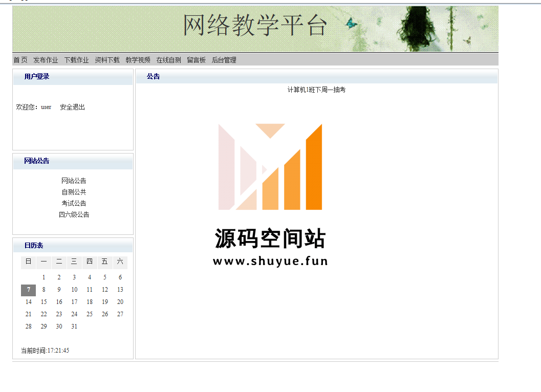Select day 6 in the calendar
The width and height of the screenshot is (541, 392).
point(120,277)
